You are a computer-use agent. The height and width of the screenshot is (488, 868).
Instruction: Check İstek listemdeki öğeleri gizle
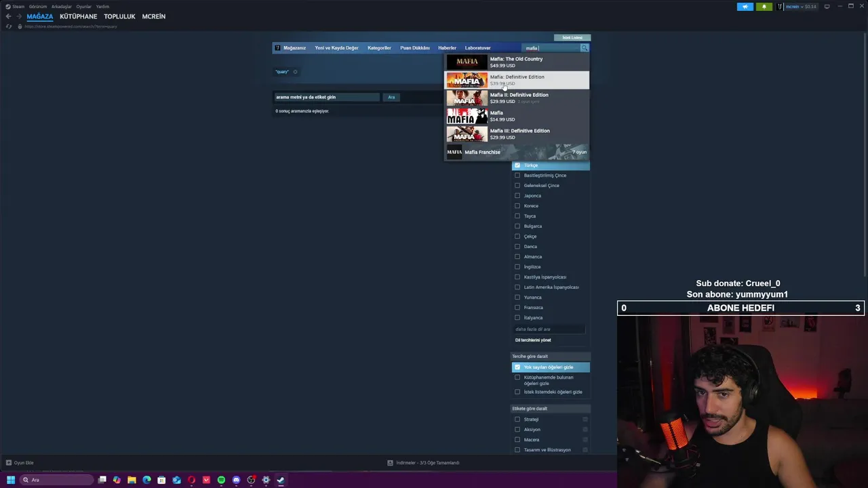517,392
